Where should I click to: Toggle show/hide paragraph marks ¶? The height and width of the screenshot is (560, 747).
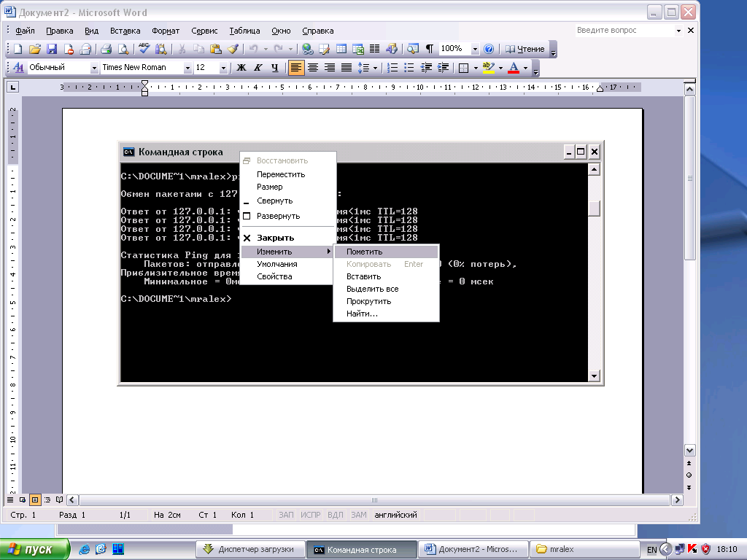[429, 49]
